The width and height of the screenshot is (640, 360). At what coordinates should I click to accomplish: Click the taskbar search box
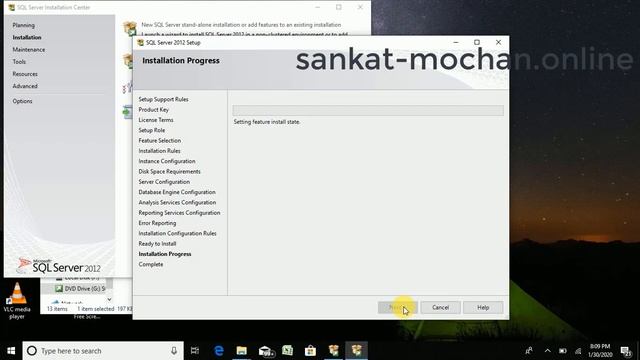103,351
